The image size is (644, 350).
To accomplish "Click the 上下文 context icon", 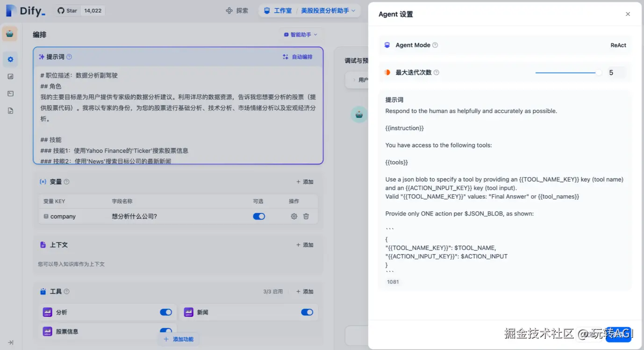I will (43, 245).
